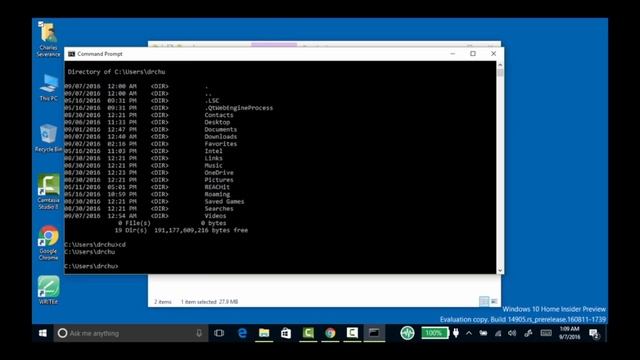This screenshot has width=640, height=360.
Task: Open This PC desktop icon
Action: [49, 87]
